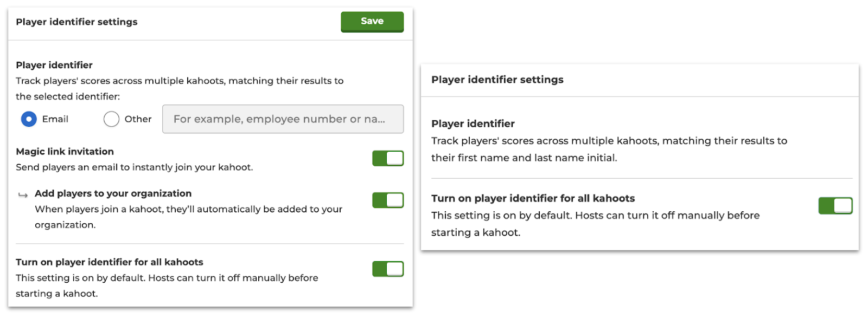Toggle the Magic link invitation switch

coord(388,158)
